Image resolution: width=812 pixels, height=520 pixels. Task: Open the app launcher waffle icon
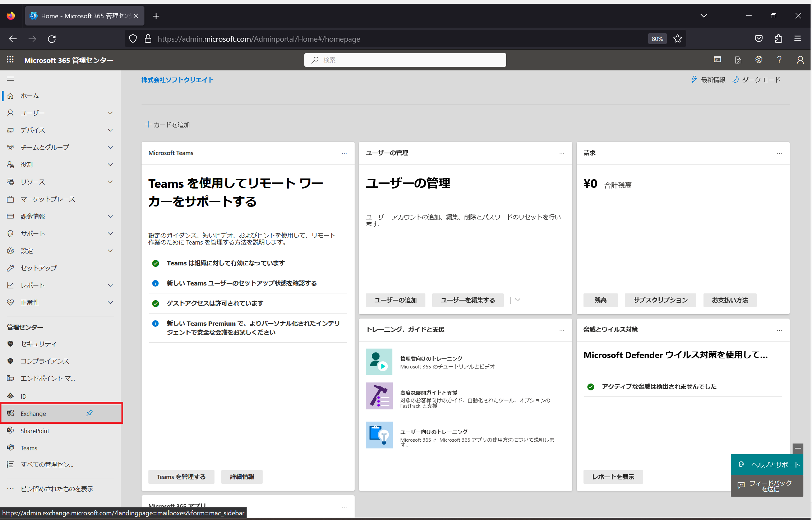coord(10,60)
